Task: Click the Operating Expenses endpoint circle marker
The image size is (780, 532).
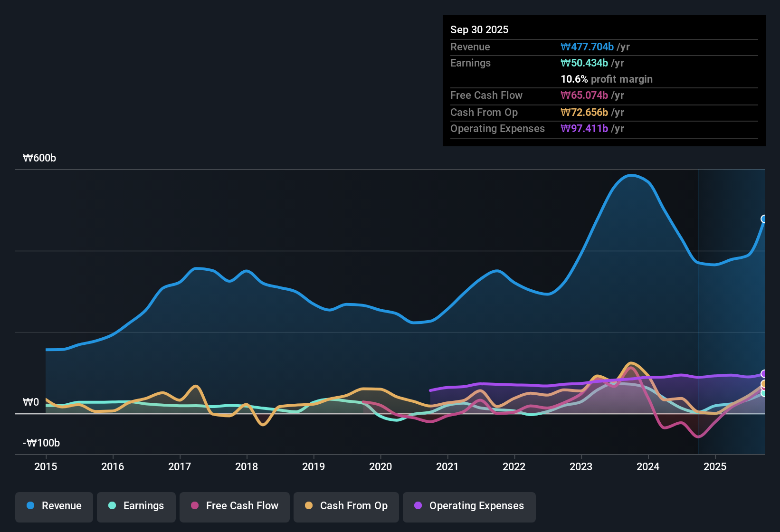Action: [763, 374]
